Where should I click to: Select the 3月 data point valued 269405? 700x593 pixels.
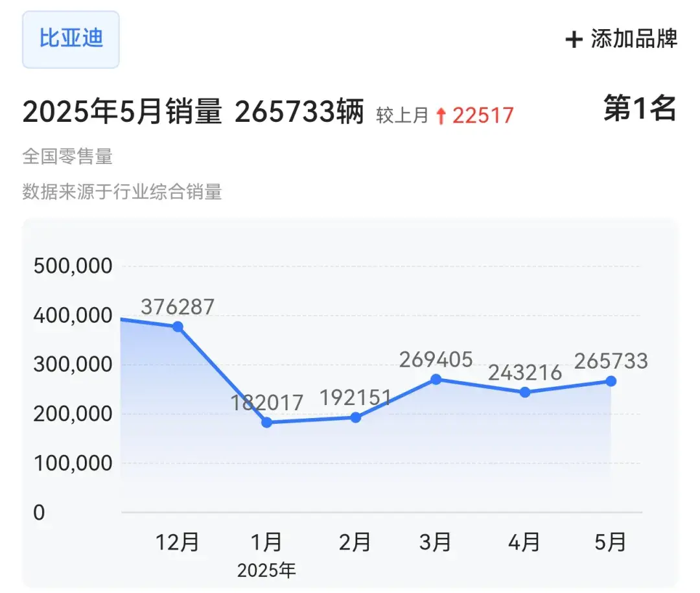click(436, 380)
